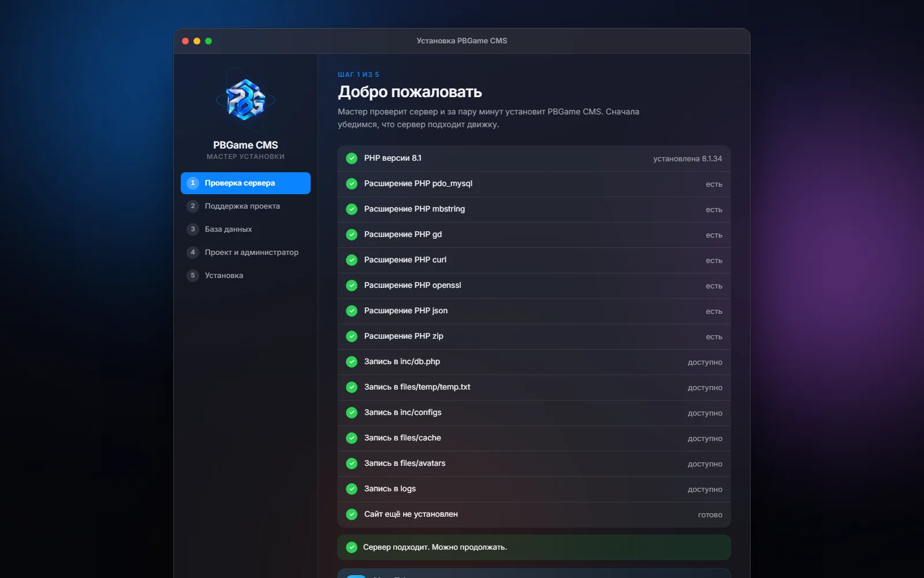Click the yellow minimize window button
Screen dimensions: 924x578
point(197,41)
